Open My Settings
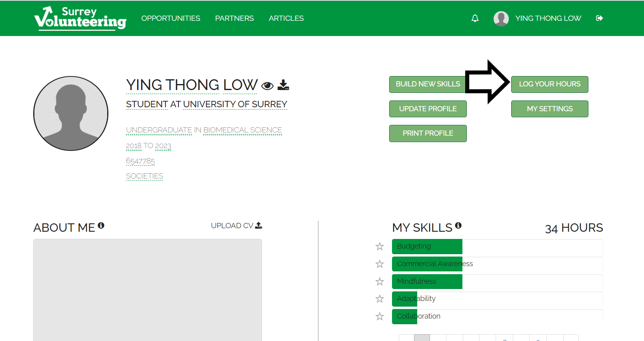This screenshot has height=341, width=644. (x=550, y=109)
